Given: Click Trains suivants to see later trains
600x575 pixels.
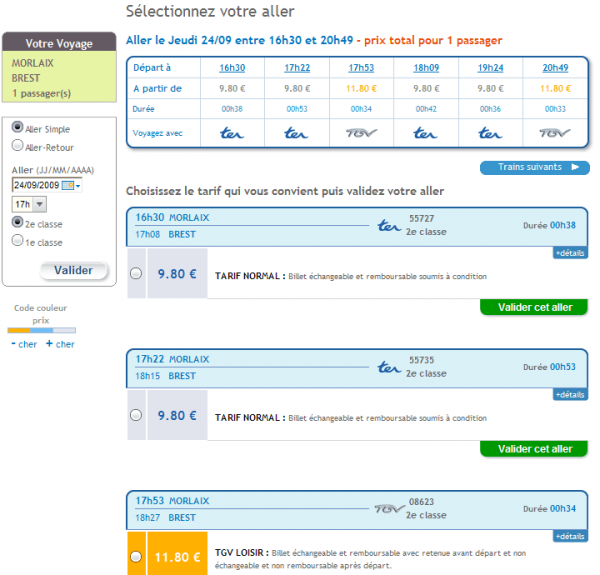Looking at the screenshot, I should pyautogui.click(x=534, y=167).
